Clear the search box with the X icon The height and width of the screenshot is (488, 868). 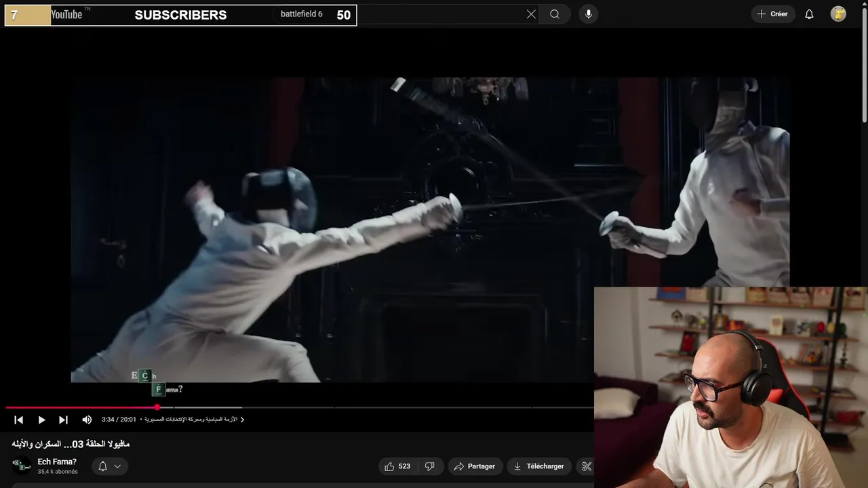tap(531, 14)
